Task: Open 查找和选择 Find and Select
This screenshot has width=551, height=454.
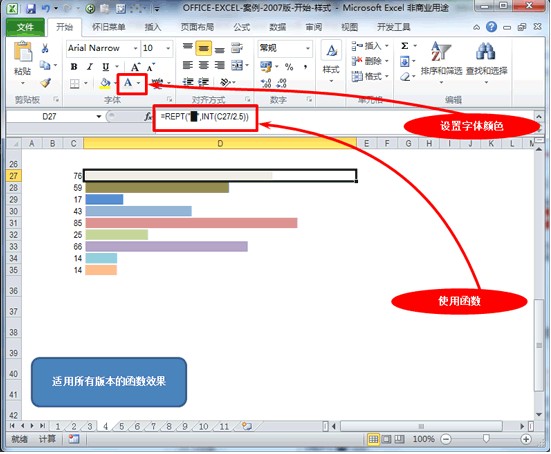Action: tap(487, 63)
